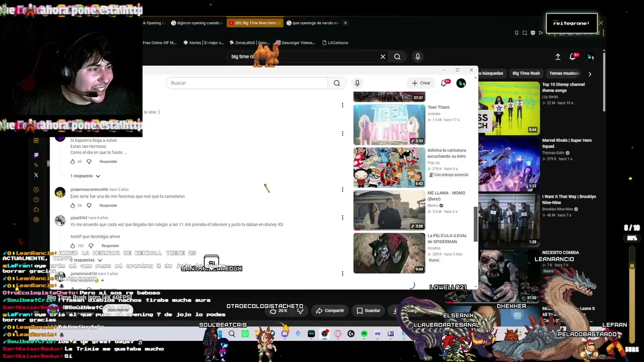Switch to 'digimon opening cuando' browser tab

196,23
